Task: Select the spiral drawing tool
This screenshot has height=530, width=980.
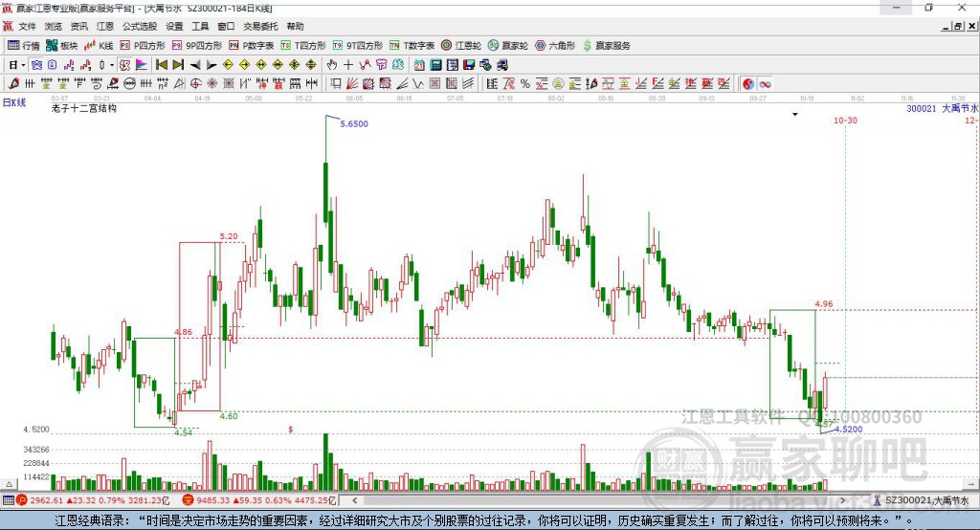Action: pos(97,83)
